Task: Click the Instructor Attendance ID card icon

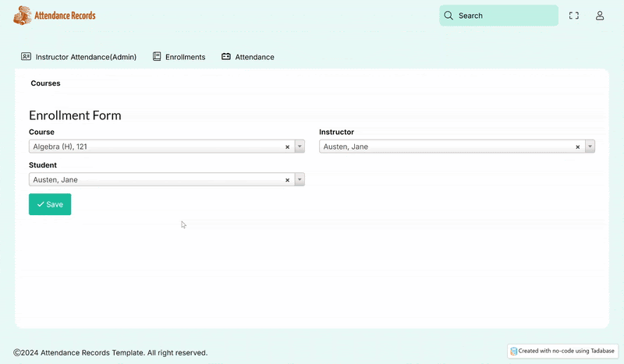Action: coord(26,57)
